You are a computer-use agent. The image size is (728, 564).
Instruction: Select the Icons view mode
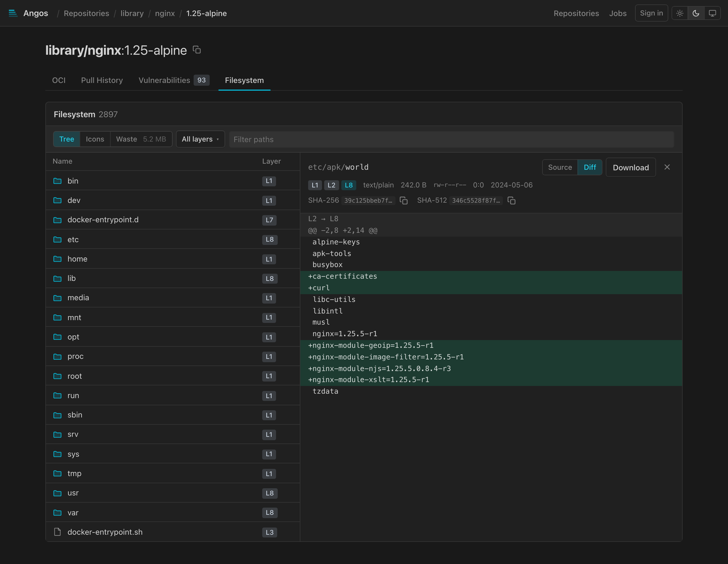95,139
